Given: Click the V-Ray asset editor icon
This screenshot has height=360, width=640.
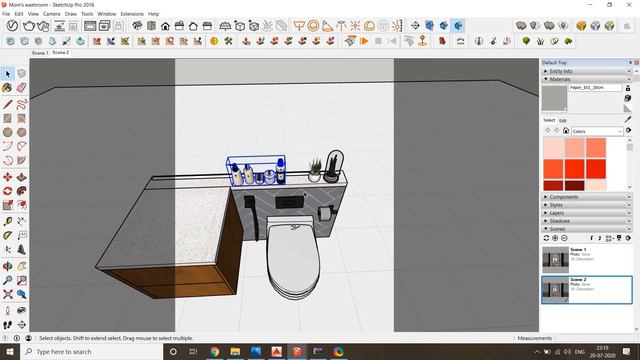Looking at the screenshot, I should (x=12, y=26).
